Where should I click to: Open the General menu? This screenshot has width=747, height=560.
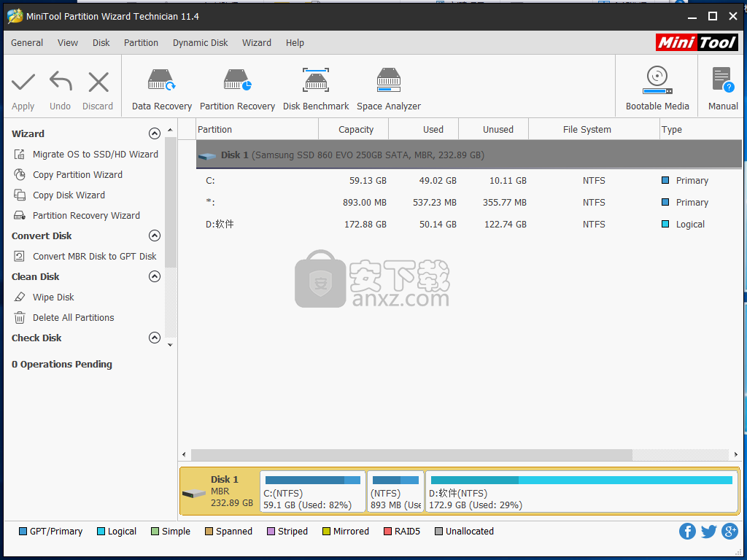coord(27,43)
